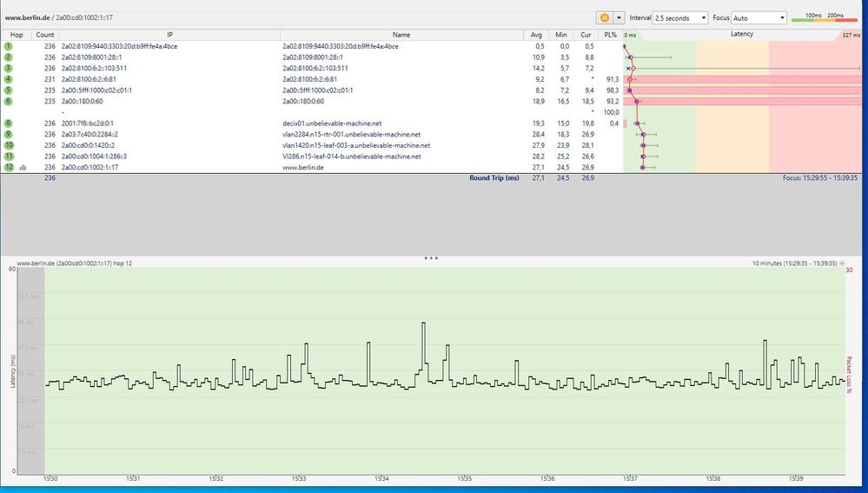Image resolution: width=868 pixels, height=493 pixels.
Task: Sort by the PL% column header
Action: (610, 35)
